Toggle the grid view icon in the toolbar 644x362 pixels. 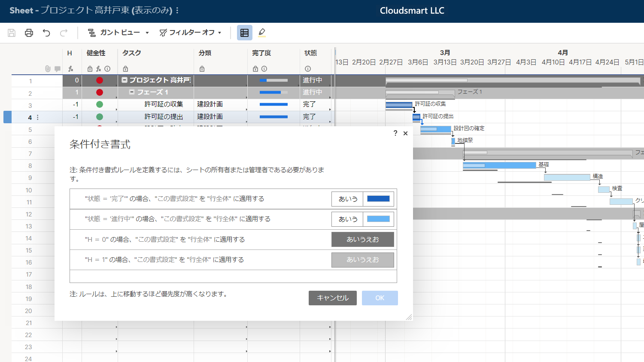(244, 33)
